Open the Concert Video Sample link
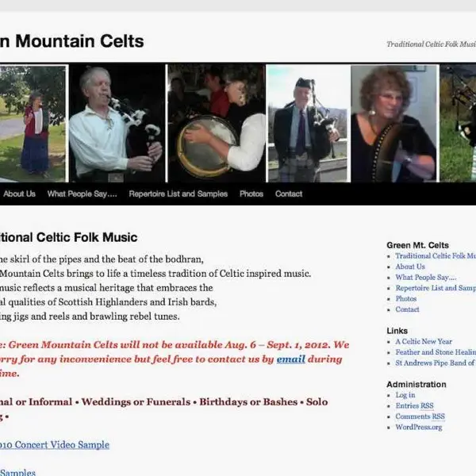The image size is (476, 476). 55,445
